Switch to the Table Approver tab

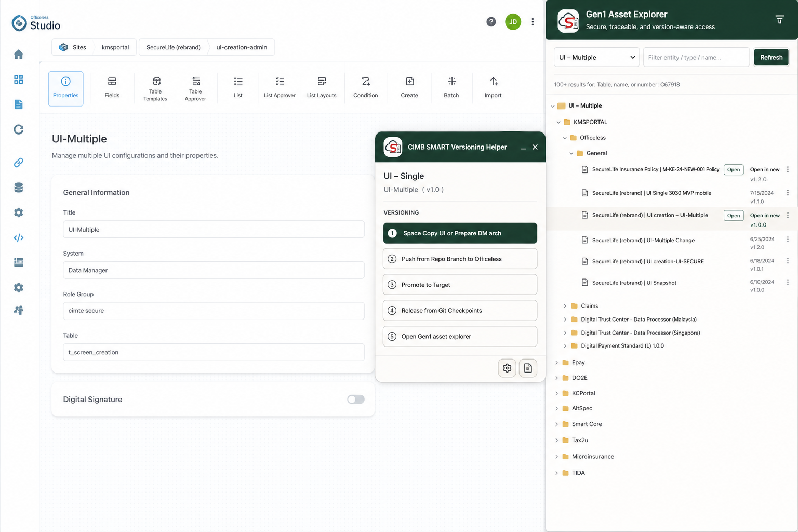click(195, 88)
